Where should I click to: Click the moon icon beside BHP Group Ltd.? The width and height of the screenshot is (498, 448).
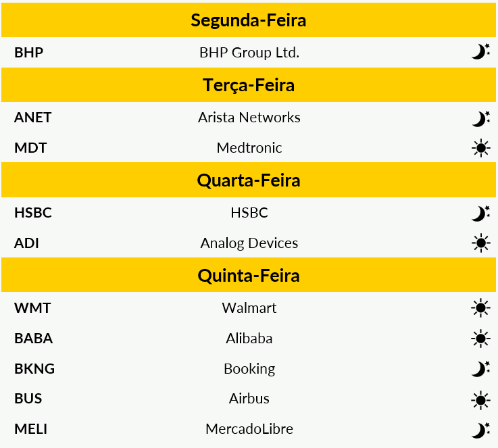pyautogui.click(x=480, y=52)
